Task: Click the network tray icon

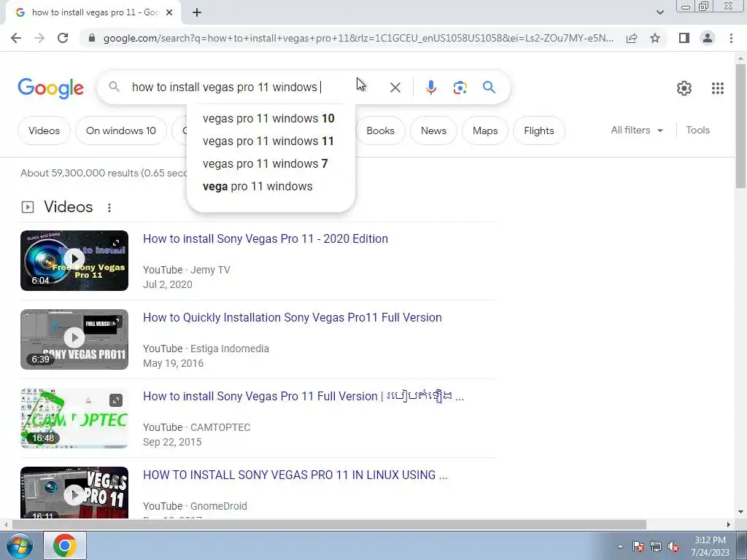Action: click(656, 546)
